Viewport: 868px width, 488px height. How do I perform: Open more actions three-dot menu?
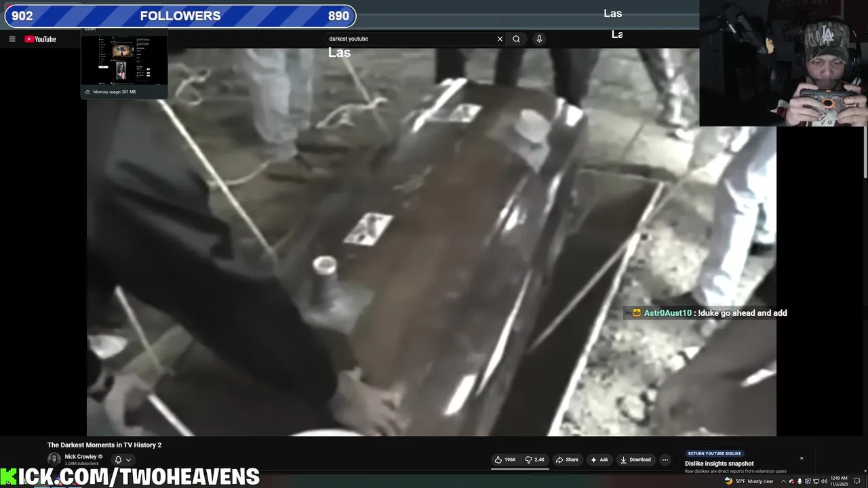coord(665,460)
